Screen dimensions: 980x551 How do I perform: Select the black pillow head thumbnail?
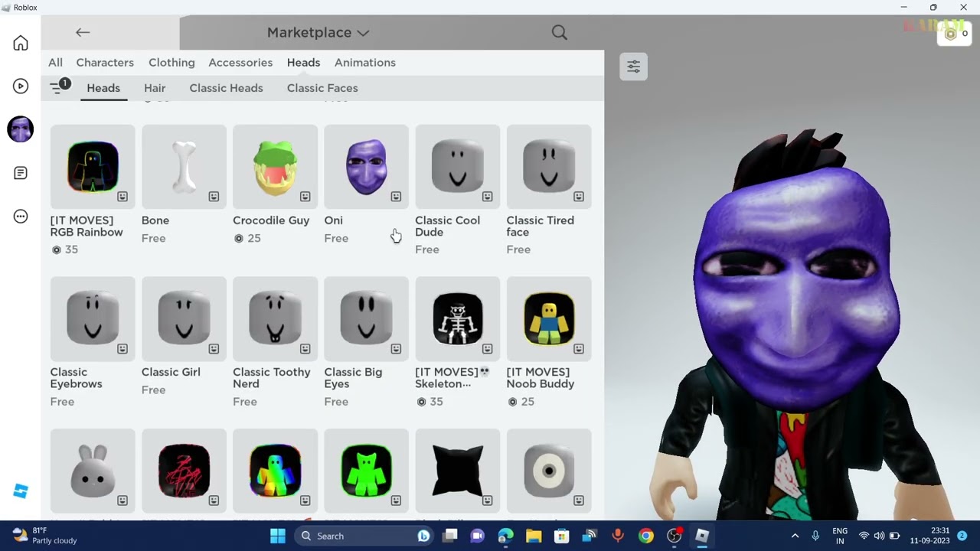pos(457,471)
